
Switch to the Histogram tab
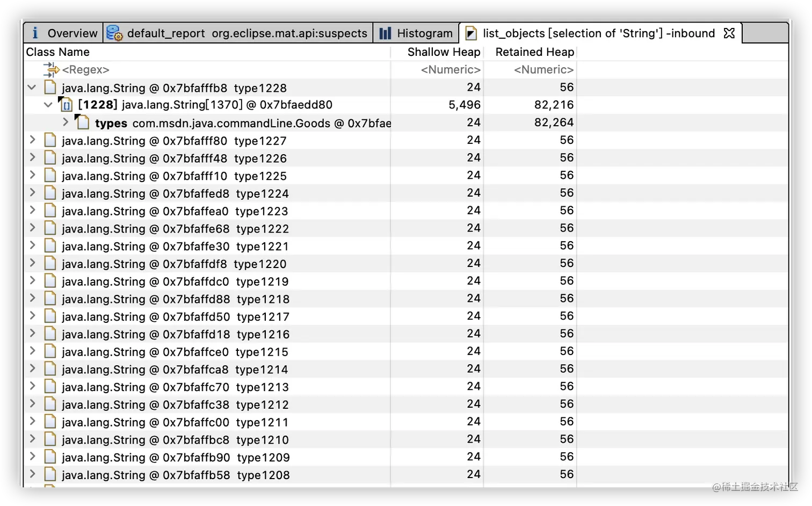(416, 33)
